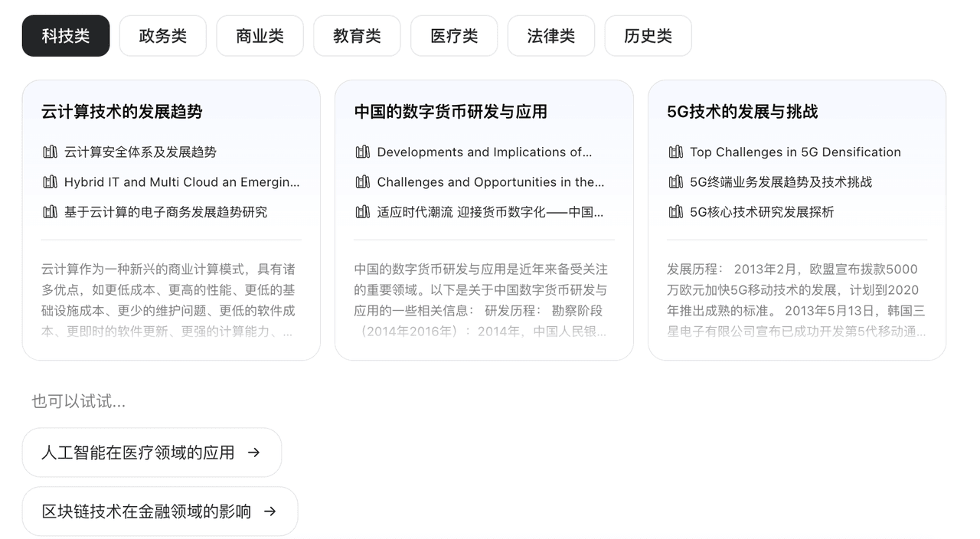Image resolution: width=980 pixels, height=539 pixels.
Task: Choose the 历史类 category tab
Action: 648,36
